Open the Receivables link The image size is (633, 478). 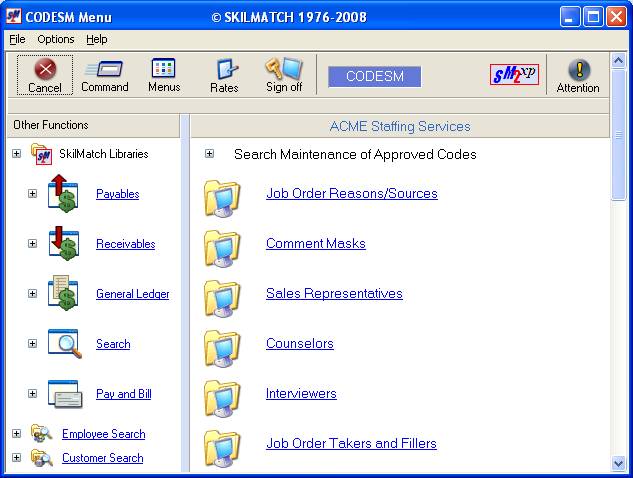(126, 244)
